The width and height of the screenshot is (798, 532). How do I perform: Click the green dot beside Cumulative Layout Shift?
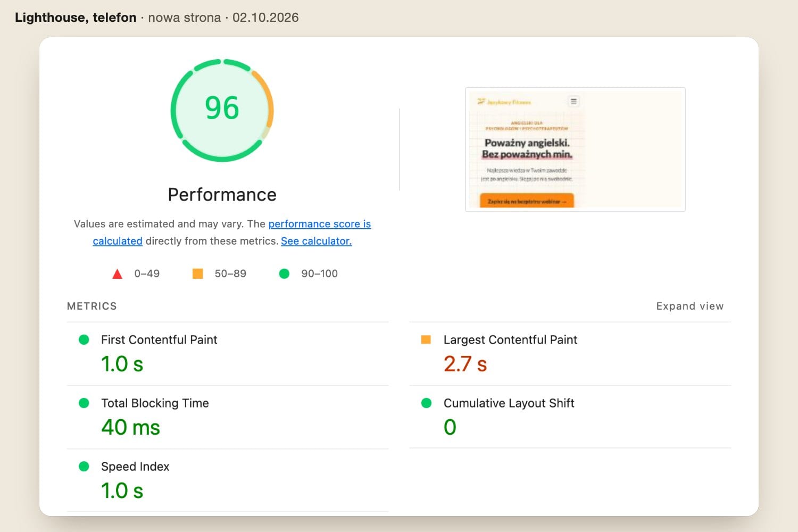pyautogui.click(x=426, y=403)
